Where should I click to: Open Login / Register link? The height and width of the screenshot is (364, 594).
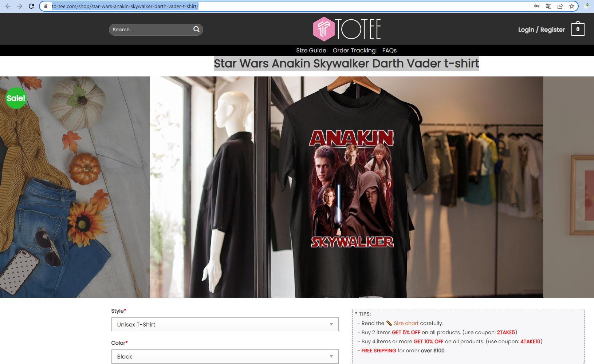[x=541, y=29]
